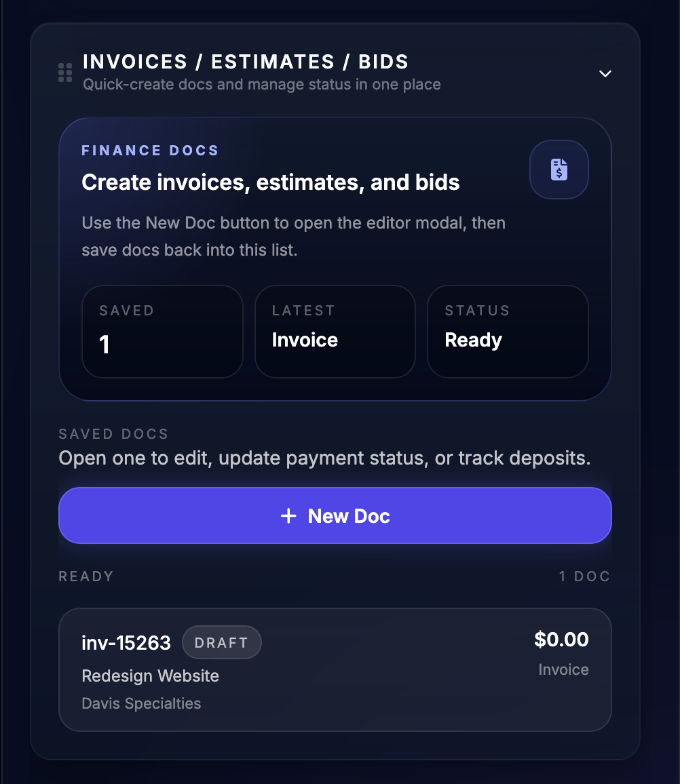Click the LATEST stat card labeled Invoice

[x=335, y=331]
